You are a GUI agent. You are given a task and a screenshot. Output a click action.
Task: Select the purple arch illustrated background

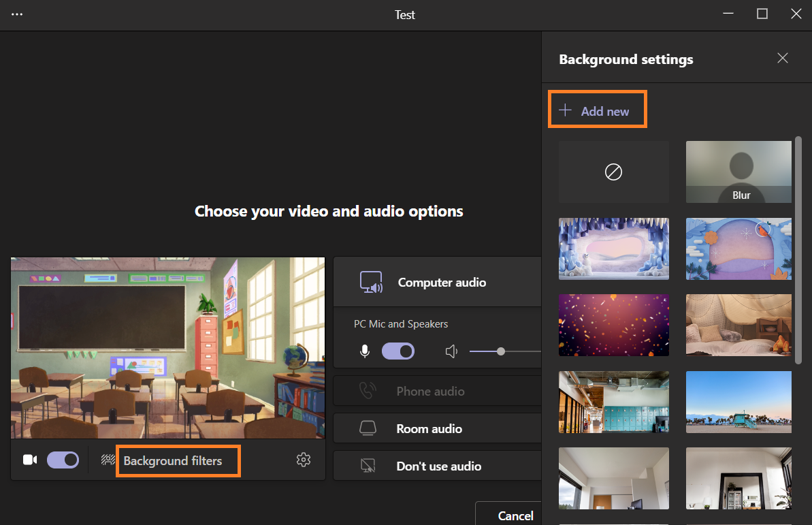click(738, 249)
